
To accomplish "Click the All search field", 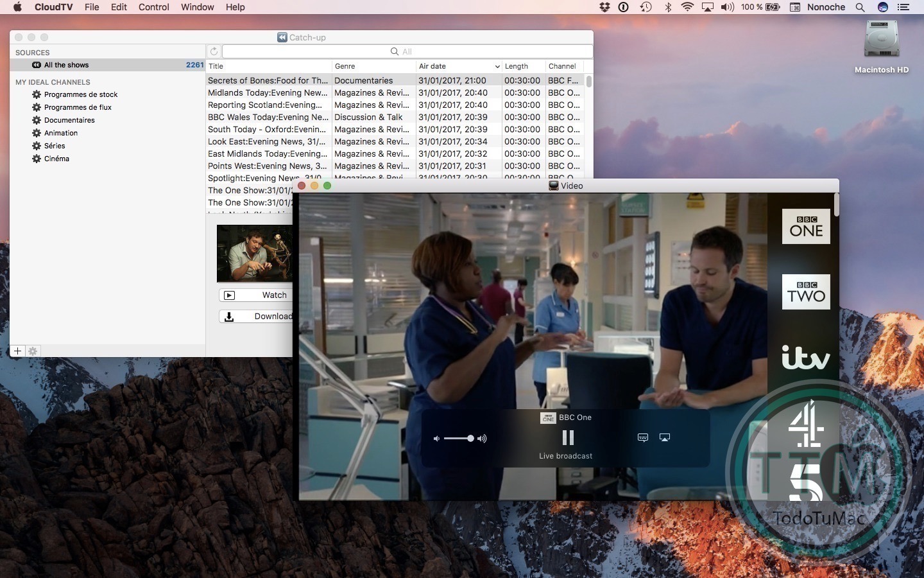I will point(407,51).
